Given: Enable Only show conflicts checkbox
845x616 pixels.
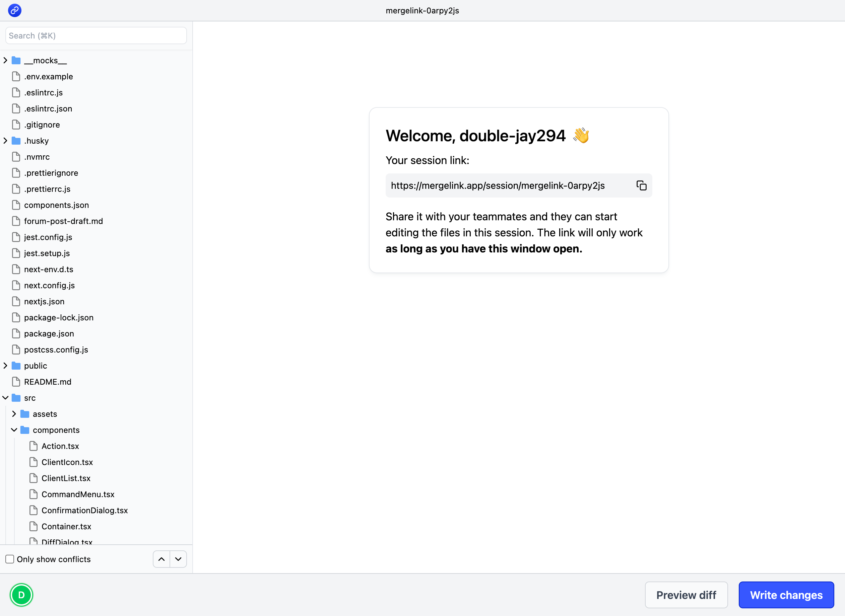Looking at the screenshot, I should click(10, 559).
